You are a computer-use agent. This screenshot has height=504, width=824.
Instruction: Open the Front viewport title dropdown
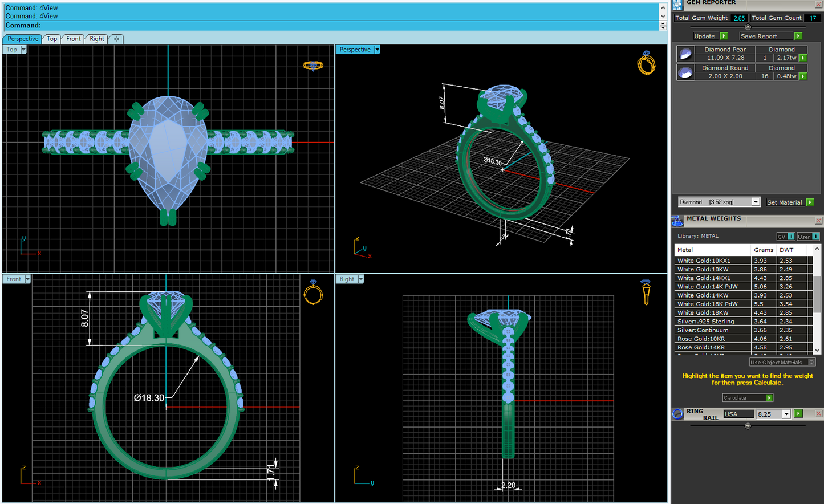(x=27, y=279)
